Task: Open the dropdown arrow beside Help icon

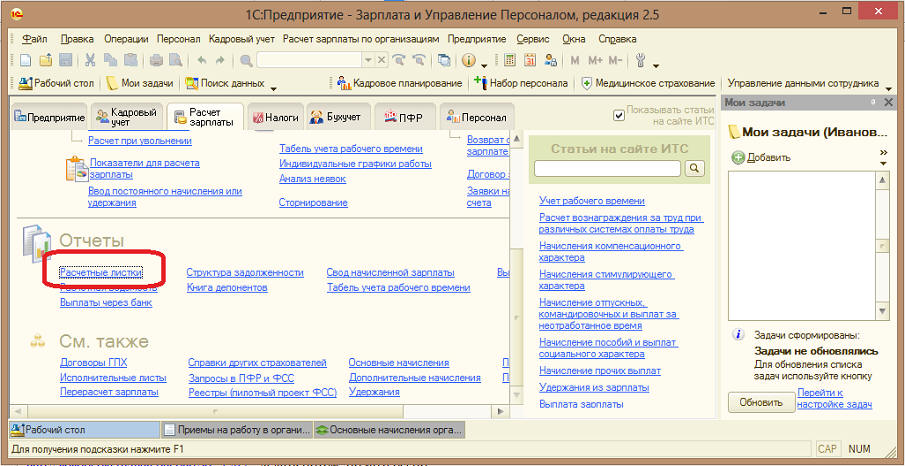Action: [x=484, y=65]
